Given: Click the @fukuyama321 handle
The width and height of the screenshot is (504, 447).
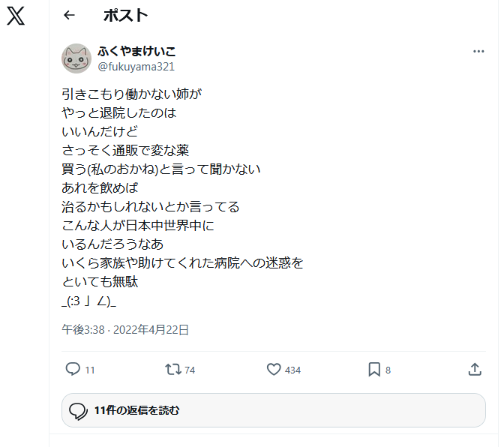Looking at the screenshot, I should (x=136, y=67).
